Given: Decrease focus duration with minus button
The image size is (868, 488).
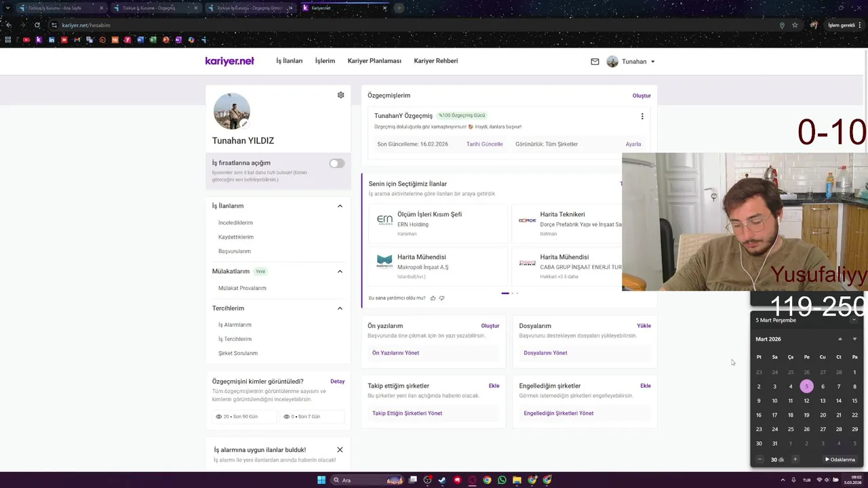Looking at the screenshot, I should click(759, 460).
